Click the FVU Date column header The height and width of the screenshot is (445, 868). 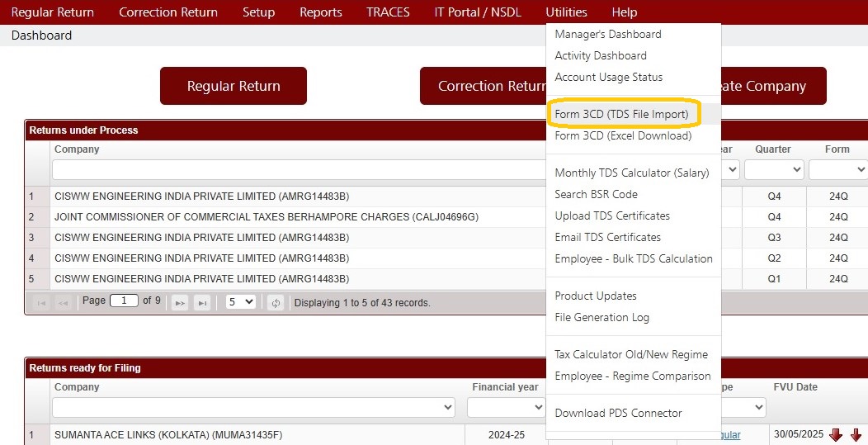[x=795, y=387]
